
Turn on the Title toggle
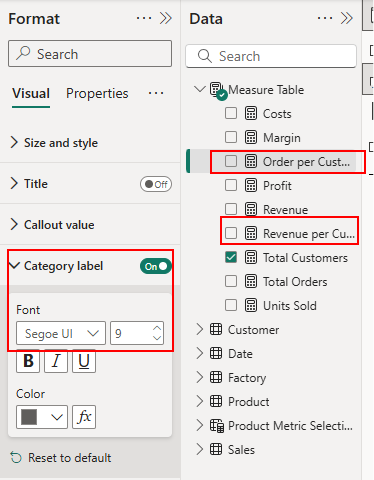tap(156, 184)
